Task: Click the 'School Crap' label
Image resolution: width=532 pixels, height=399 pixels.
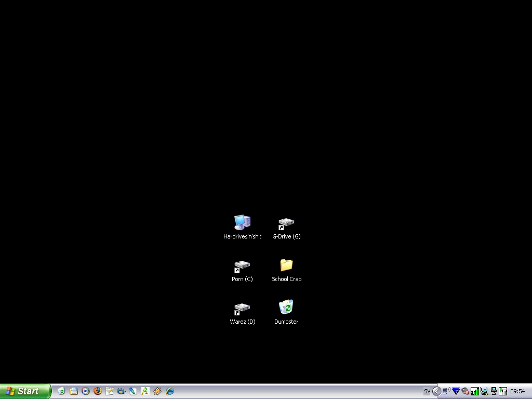Action: click(x=286, y=279)
